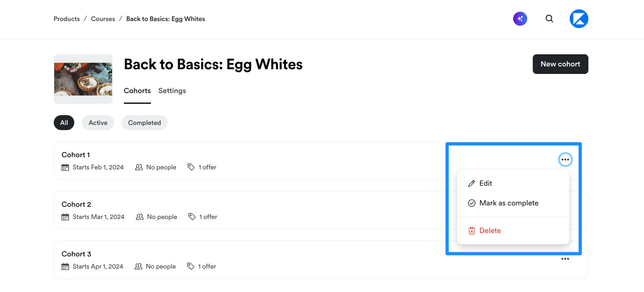Click the offer tag icon on Cohort 3
This screenshot has height=292, width=644.
pyautogui.click(x=191, y=266)
